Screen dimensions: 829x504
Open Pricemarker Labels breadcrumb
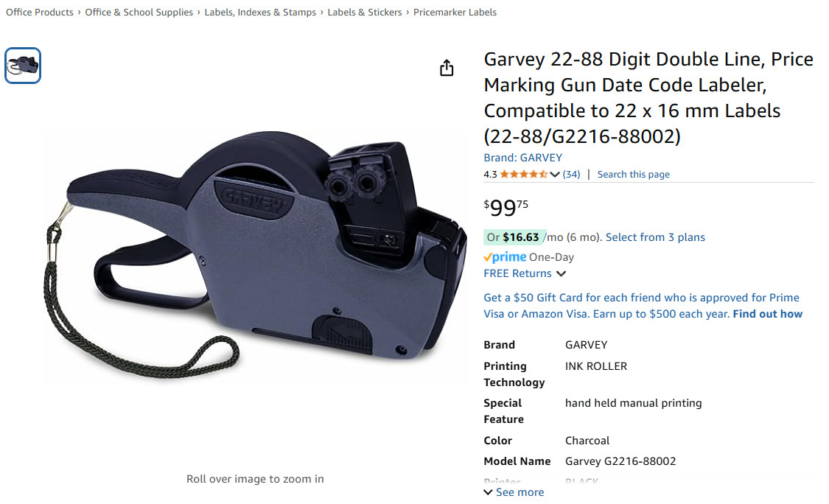[455, 13]
